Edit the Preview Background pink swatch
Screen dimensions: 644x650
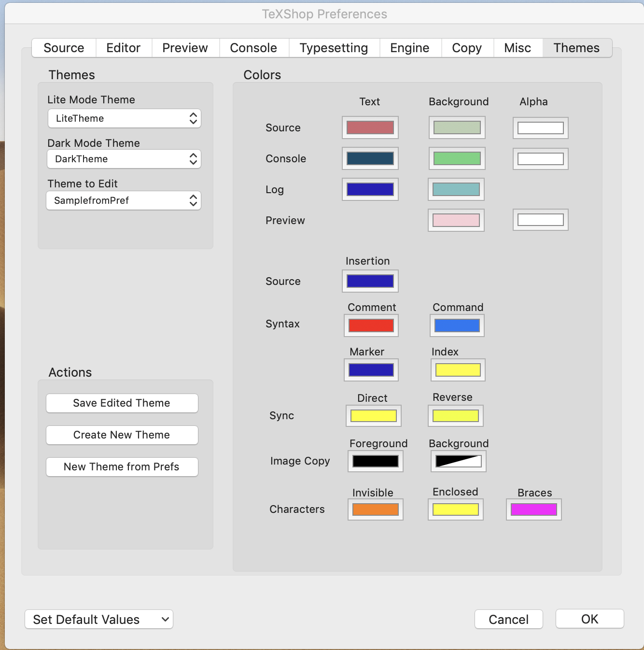[456, 220]
